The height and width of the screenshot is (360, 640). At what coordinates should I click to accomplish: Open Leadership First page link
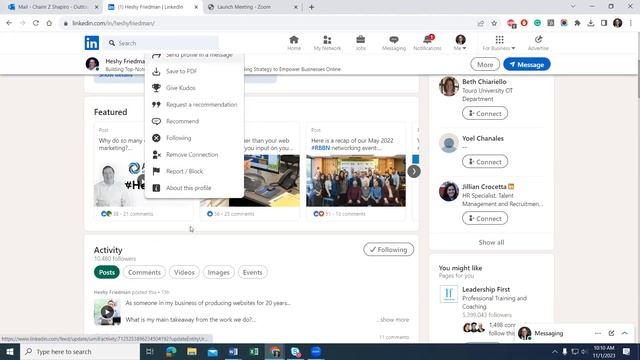point(486,289)
